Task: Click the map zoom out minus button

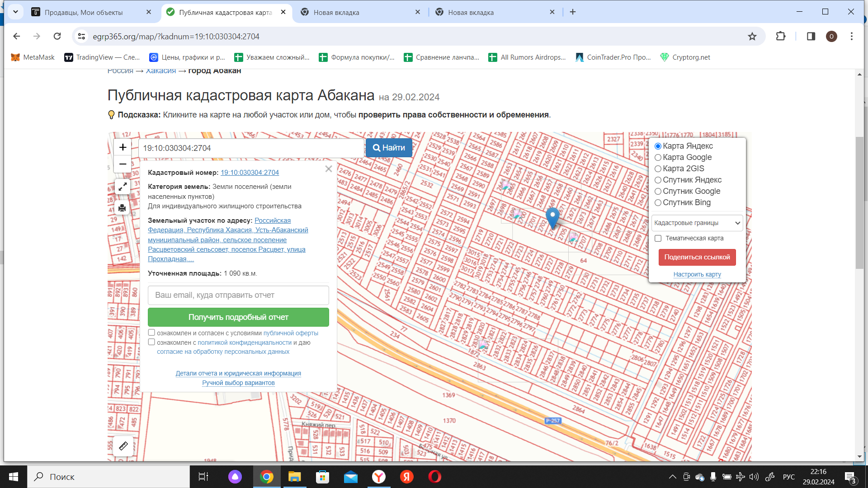Action: [123, 164]
